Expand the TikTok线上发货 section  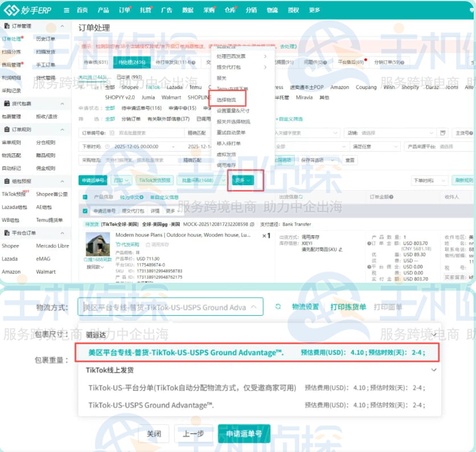(x=433, y=370)
